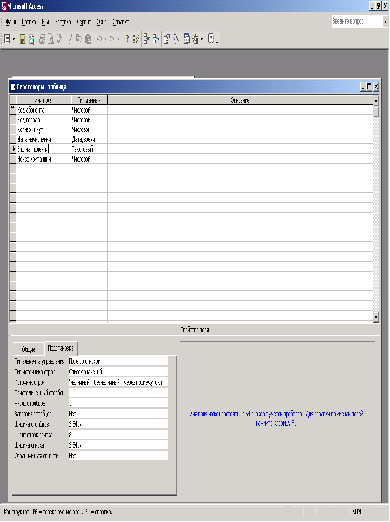Viewport: 390px width, 522px height.
Task: Click the Delete Rows toolbar icon
Action: tap(156, 39)
